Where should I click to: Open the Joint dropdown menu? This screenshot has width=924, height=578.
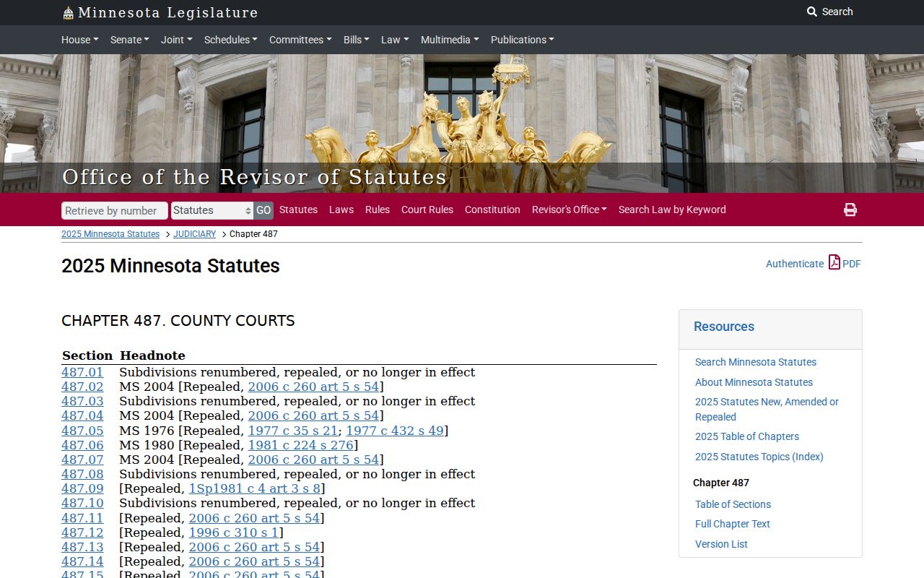pyautogui.click(x=176, y=40)
